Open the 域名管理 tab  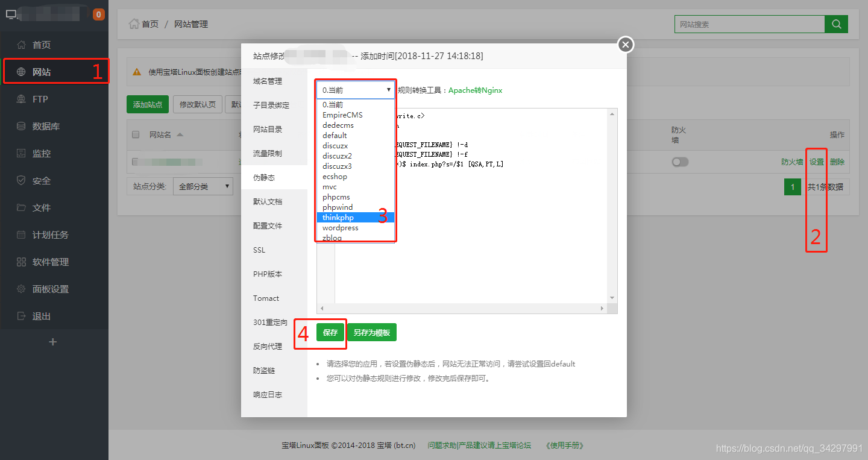pyautogui.click(x=274, y=81)
